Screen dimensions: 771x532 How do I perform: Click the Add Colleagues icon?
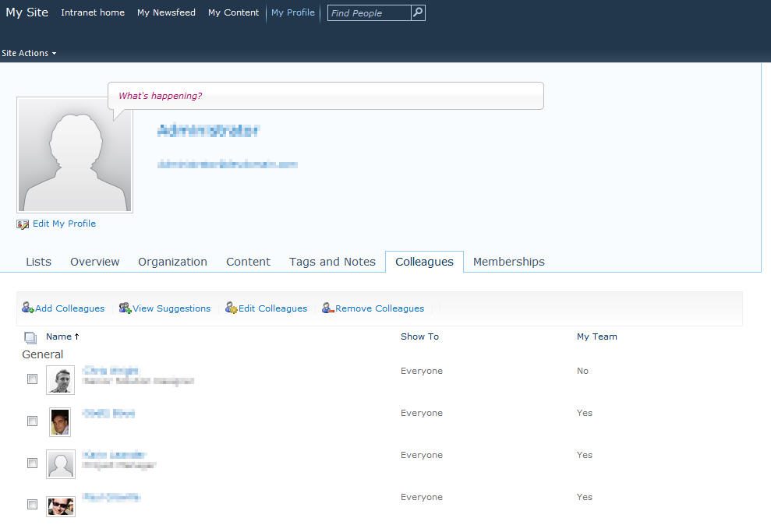[x=27, y=308]
